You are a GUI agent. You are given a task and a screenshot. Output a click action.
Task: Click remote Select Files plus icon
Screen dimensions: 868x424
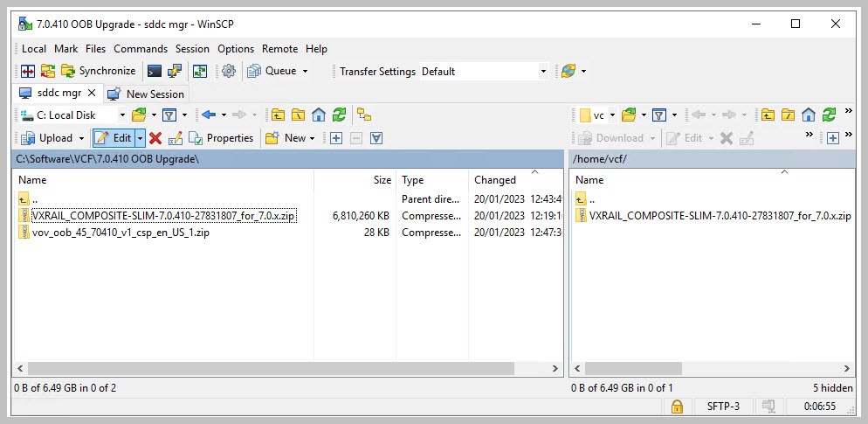pyautogui.click(x=832, y=138)
